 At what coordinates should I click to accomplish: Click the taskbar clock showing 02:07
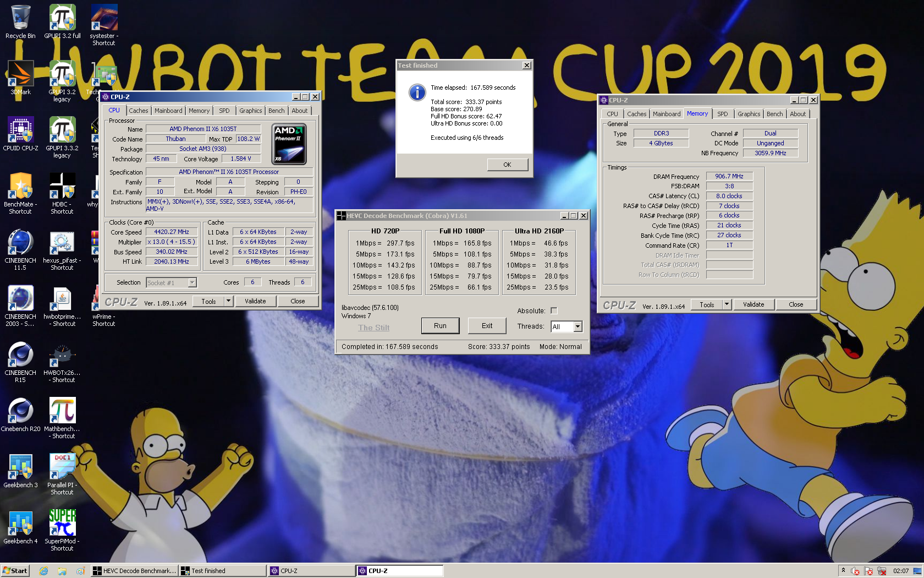click(x=901, y=571)
